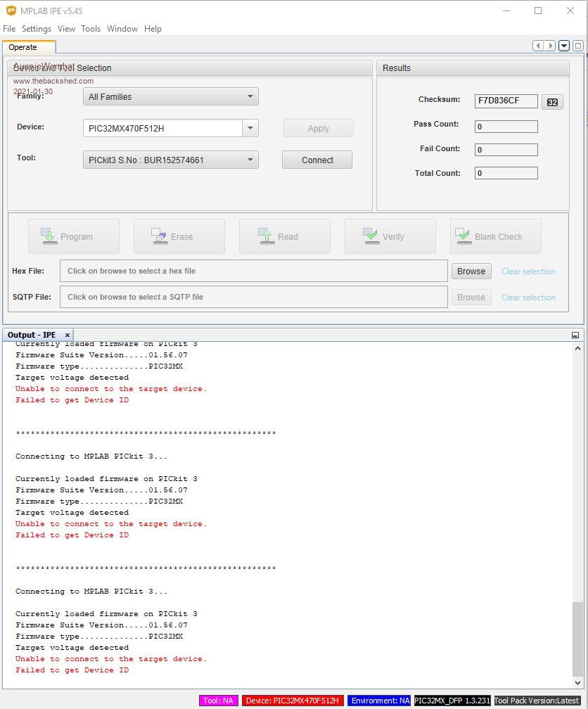Open the Family dropdown
Viewport: 588px width, 709px height.
170,97
